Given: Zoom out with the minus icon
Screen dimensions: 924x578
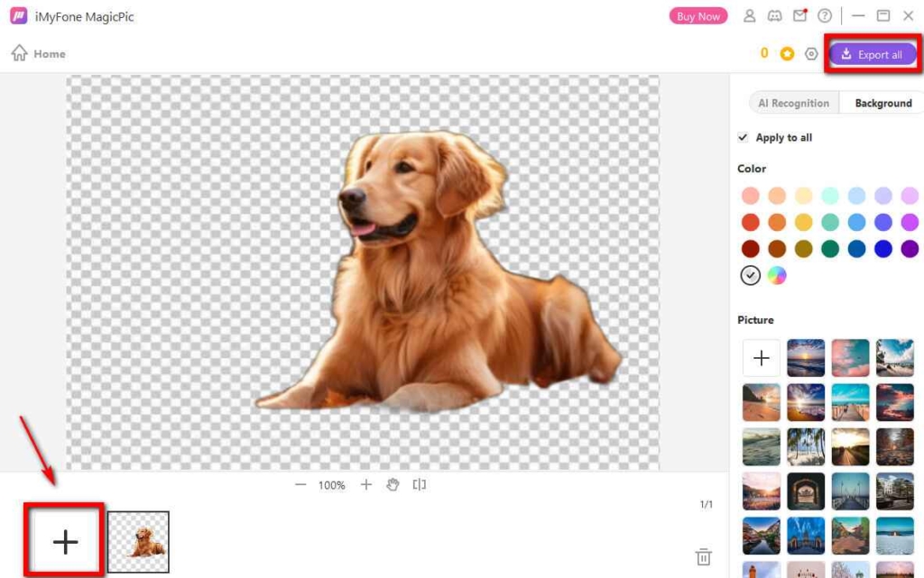Looking at the screenshot, I should (x=300, y=484).
